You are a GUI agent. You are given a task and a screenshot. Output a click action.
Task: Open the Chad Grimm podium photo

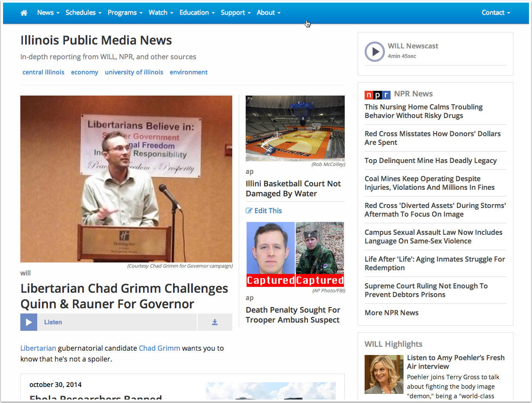126,179
